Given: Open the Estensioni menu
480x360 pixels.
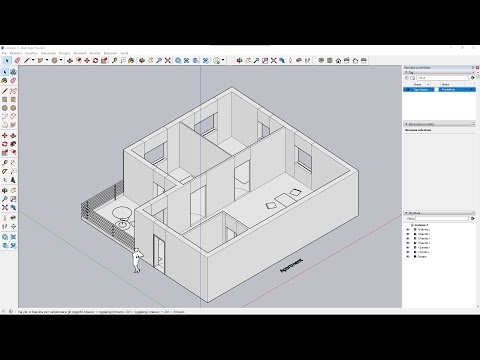Looking at the screenshot, I should (x=110, y=53).
